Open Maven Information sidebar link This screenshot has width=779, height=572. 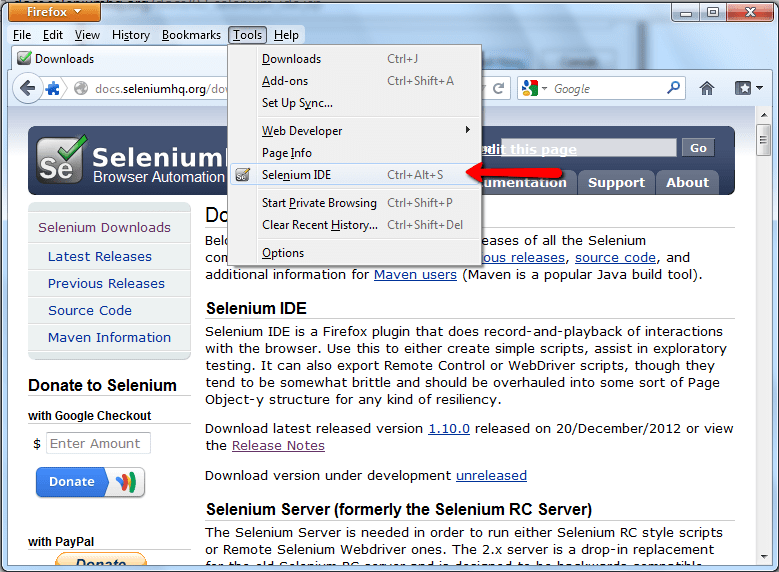109,337
